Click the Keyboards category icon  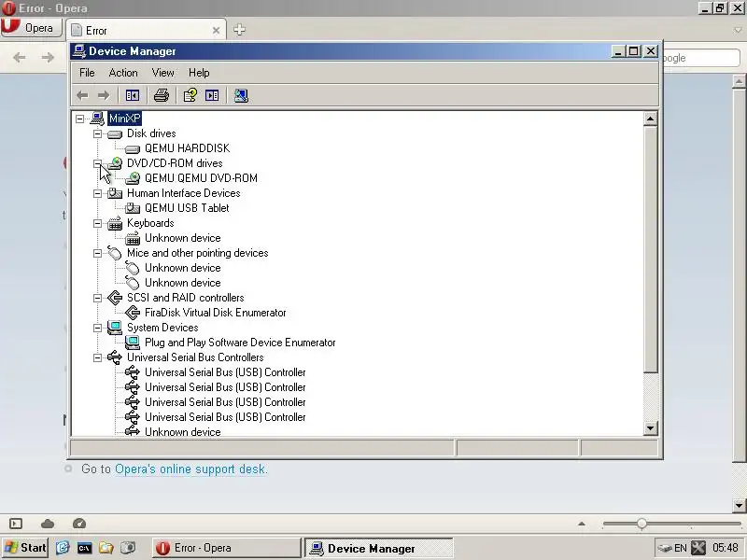(115, 223)
